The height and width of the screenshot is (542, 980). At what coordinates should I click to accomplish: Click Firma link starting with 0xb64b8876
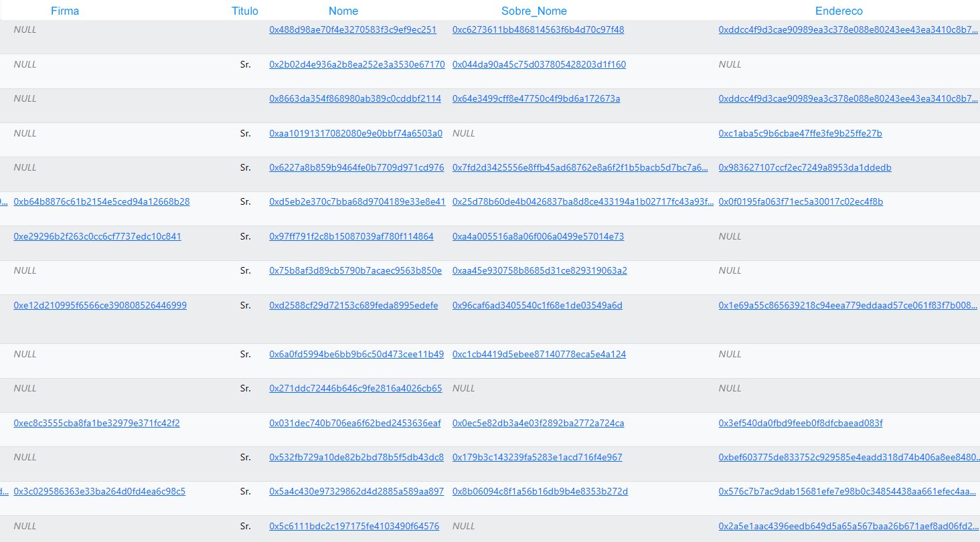101,202
